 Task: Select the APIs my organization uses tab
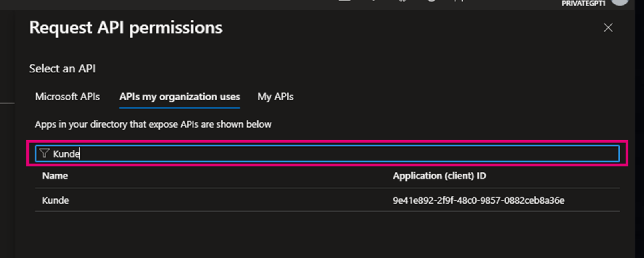click(x=179, y=97)
